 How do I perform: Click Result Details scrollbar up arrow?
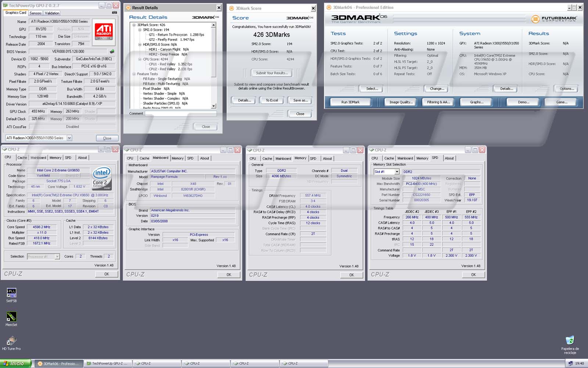(x=214, y=25)
